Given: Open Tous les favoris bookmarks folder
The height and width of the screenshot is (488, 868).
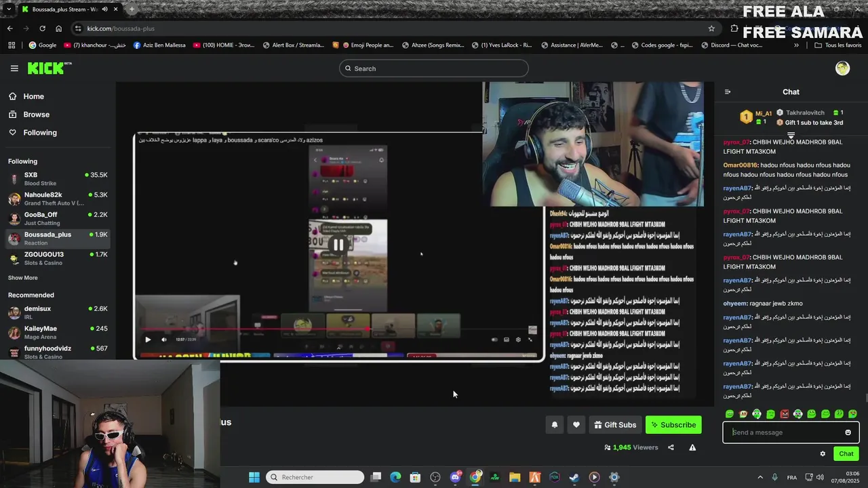Looking at the screenshot, I should point(837,45).
